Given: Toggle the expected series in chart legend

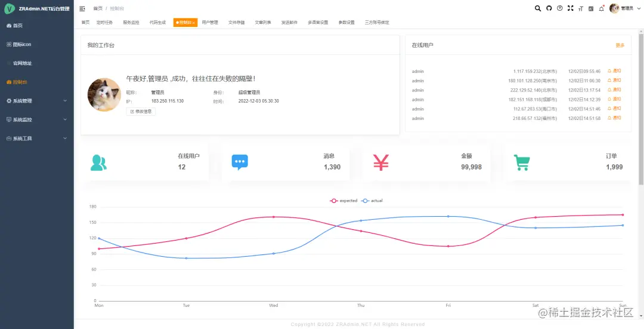Looking at the screenshot, I should pyautogui.click(x=344, y=201).
